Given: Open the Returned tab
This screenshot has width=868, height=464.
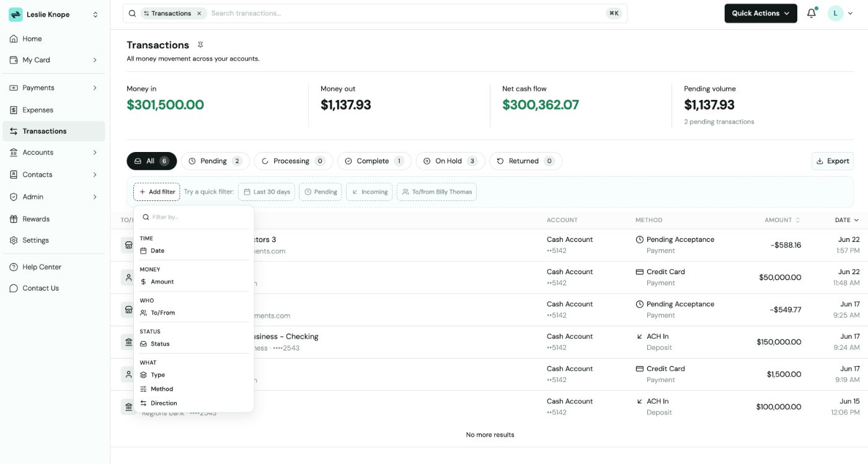Looking at the screenshot, I should (526, 161).
